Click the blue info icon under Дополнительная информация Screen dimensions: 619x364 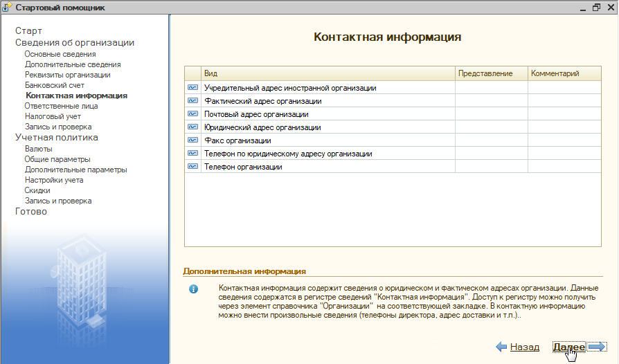click(194, 289)
